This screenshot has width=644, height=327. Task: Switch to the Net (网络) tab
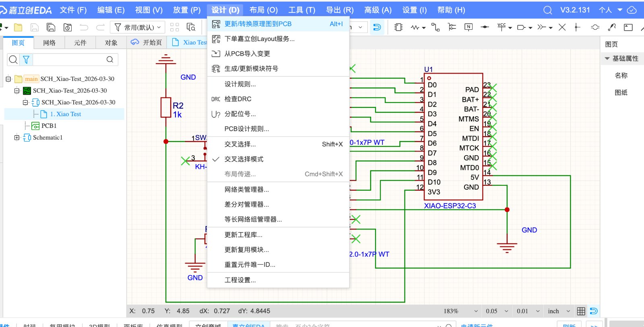[x=49, y=43]
